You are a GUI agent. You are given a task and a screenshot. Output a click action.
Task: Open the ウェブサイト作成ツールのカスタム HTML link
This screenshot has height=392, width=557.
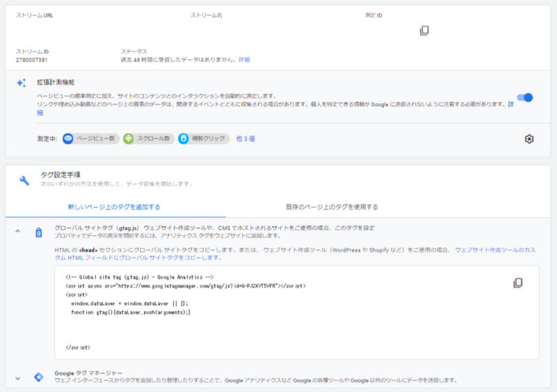[x=495, y=250]
